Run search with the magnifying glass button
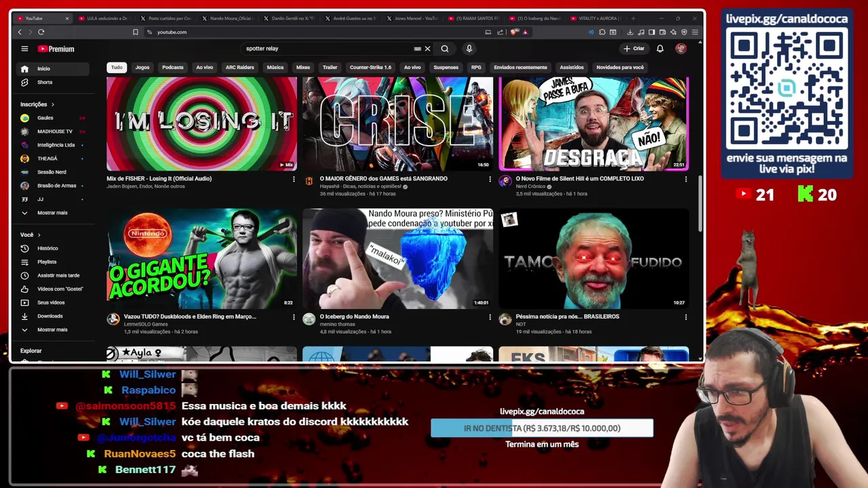Screen dimensions: 868x488 pyautogui.click(x=445, y=49)
